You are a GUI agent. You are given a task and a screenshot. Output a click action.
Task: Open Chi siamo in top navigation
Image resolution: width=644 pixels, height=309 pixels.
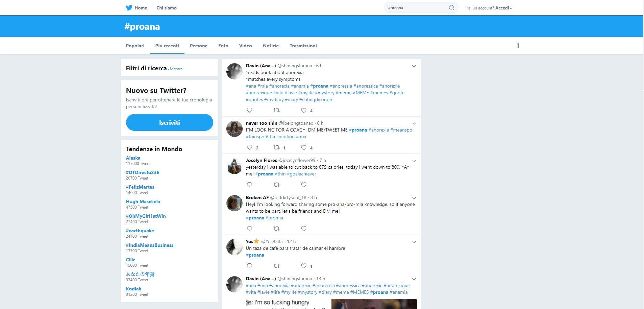tap(167, 8)
